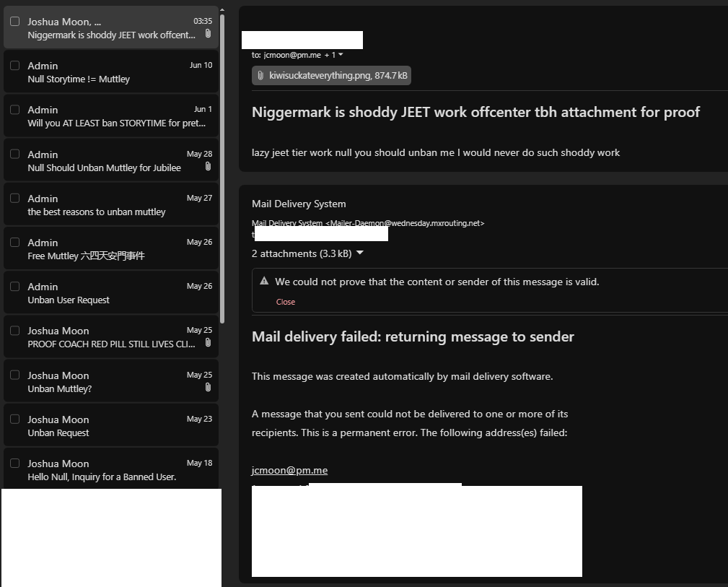Click paperclip icon on 'Unban Muttley?' email
The height and width of the screenshot is (587, 728).
pyautogui.click(x=208, y=388)
